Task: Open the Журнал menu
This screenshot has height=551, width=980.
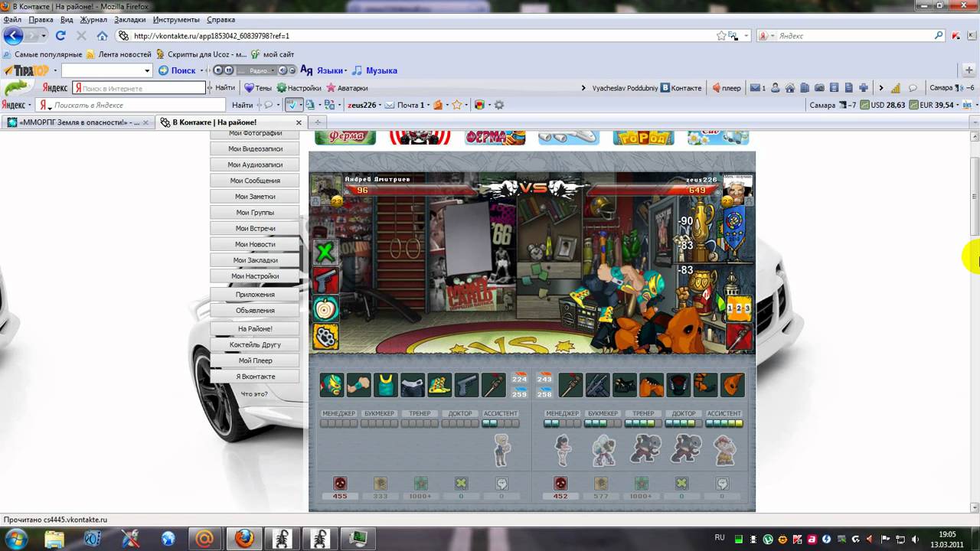Action: 93,19
